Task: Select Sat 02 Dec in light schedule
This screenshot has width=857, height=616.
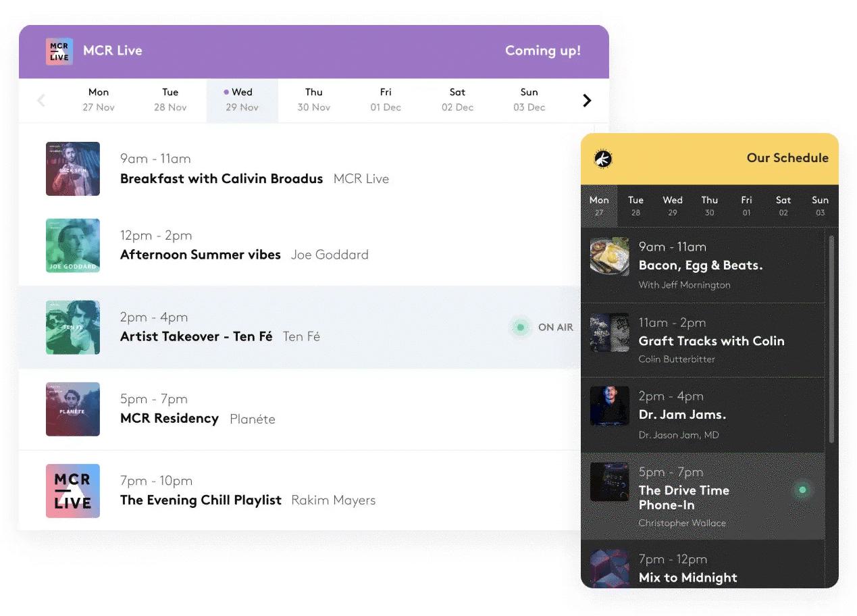Action: click(x=457, y=100)
